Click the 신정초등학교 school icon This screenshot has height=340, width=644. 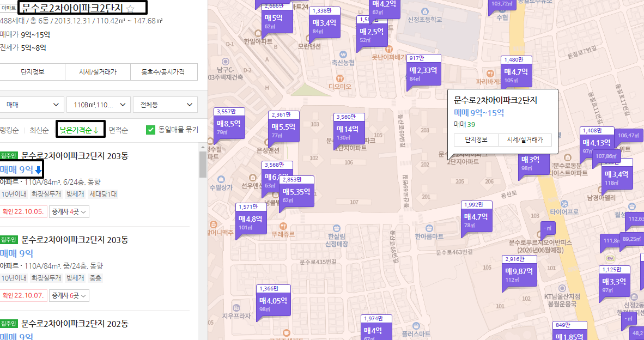point(424,11)
